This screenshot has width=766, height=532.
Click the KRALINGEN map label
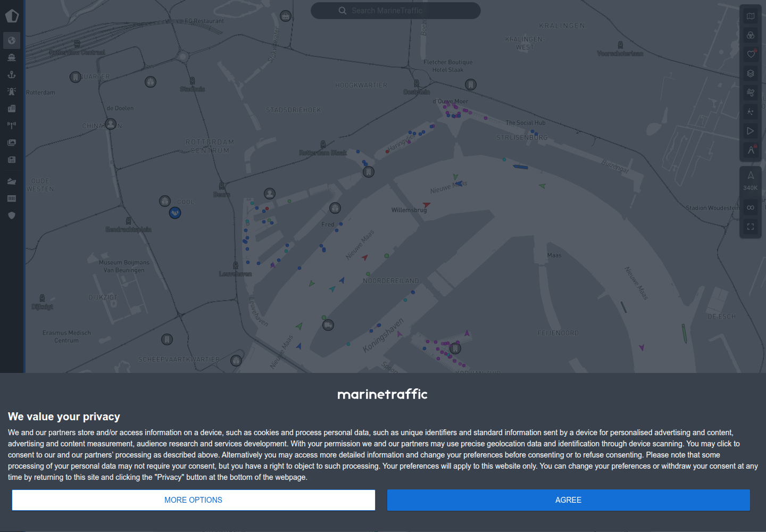[562, 26]
